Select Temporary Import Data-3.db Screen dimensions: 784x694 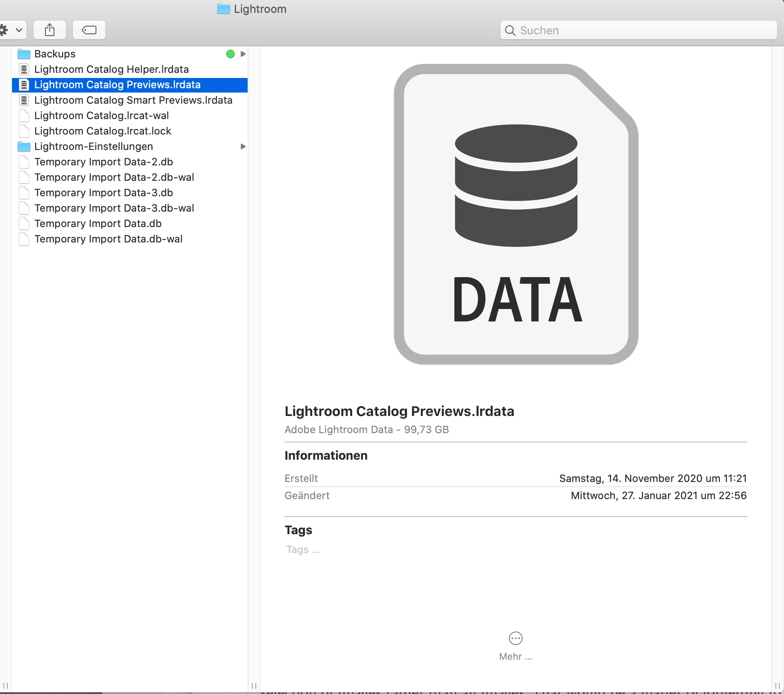130,193
